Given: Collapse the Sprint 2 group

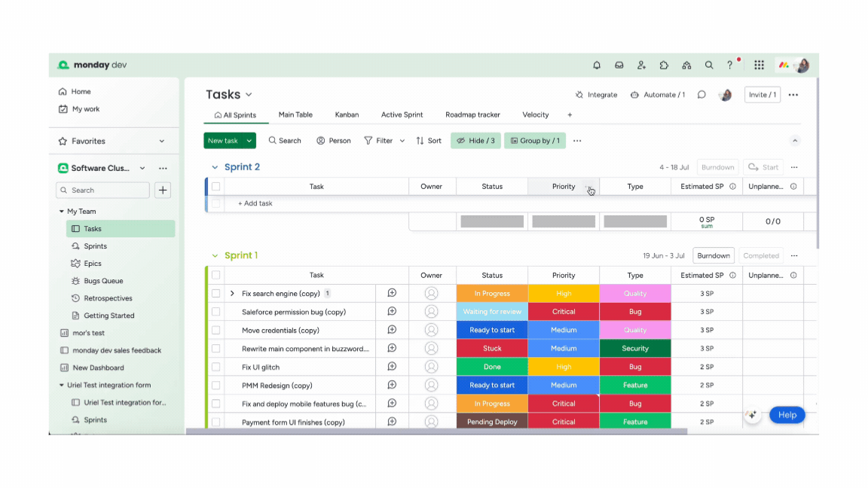Looking at the screenshot, I should 215,167.
